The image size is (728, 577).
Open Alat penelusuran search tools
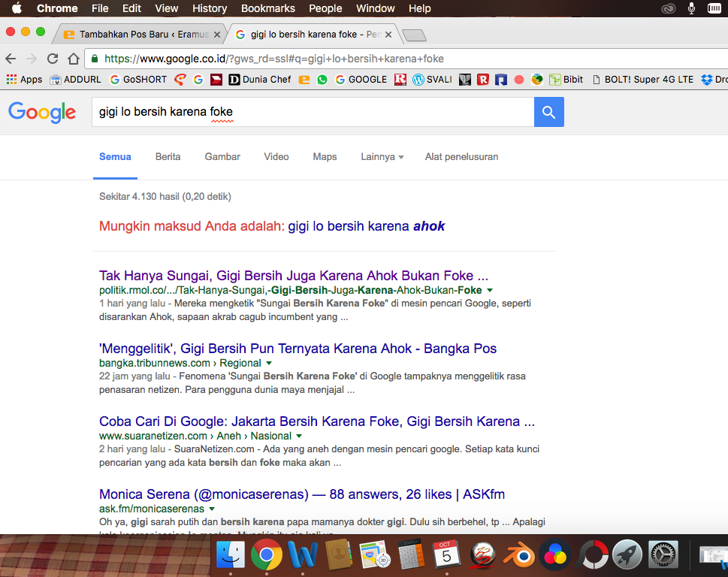[461, 157]
